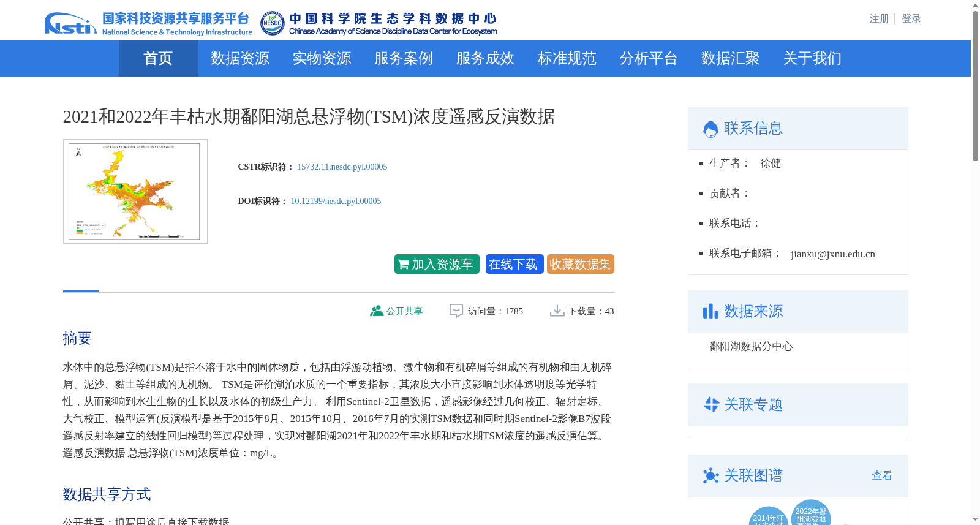Click the data source bar chart icon
Screen dimensions: 980x525
(x=710, y=311)
